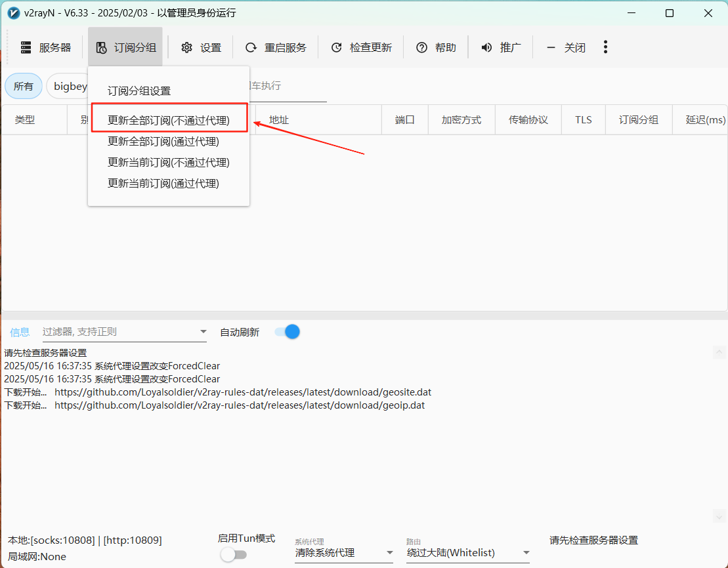
Task: Open the 服务器 (Servers) menu icon
Action: point(26,47)
